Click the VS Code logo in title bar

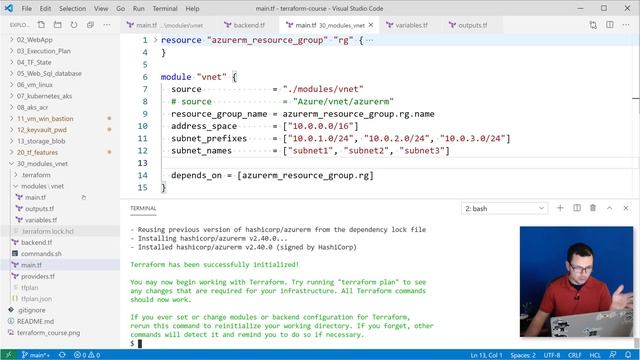pos(9,8)
